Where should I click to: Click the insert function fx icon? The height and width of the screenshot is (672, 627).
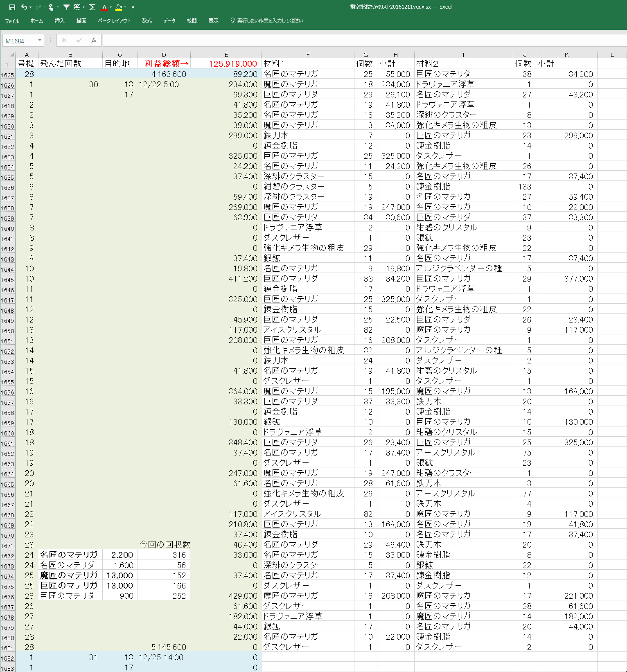[x=94, y=40]
